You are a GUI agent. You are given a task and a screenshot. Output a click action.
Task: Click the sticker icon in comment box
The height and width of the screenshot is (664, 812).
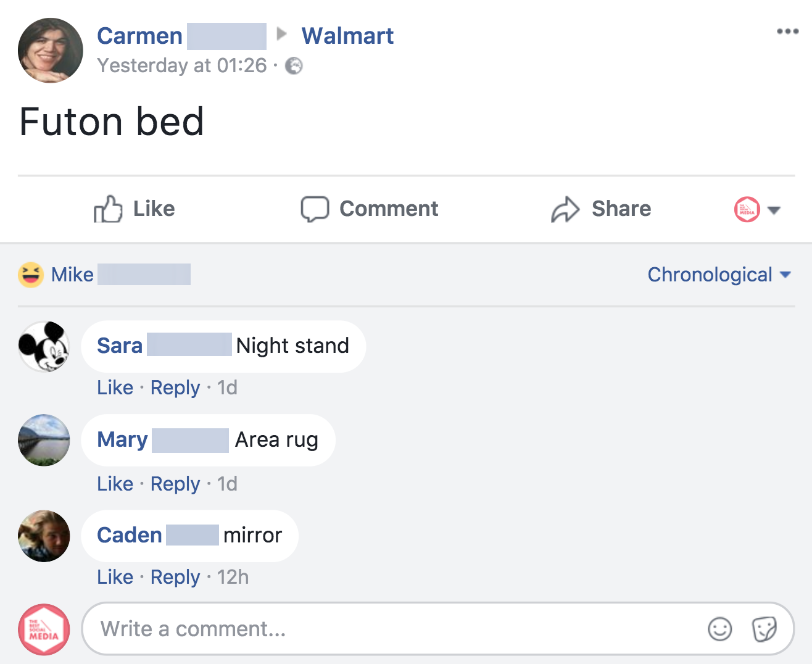[x=764, y=629]
